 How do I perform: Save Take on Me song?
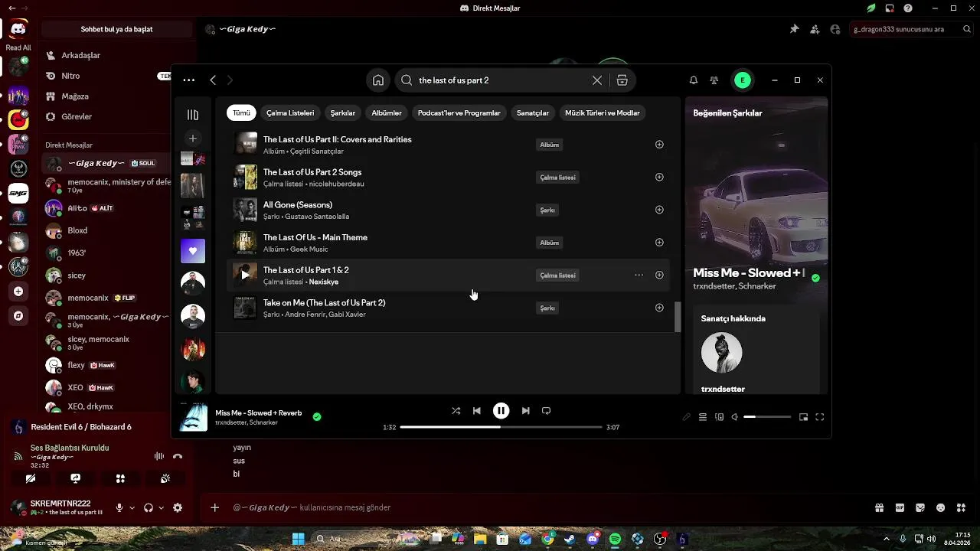[659, 308]
